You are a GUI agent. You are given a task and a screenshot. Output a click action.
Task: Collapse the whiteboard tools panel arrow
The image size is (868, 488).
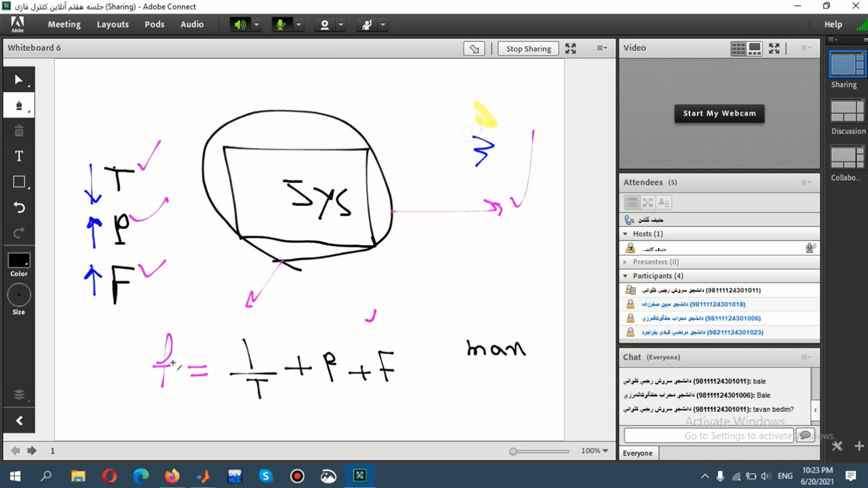pyautogui.click(x=19, y=421)
